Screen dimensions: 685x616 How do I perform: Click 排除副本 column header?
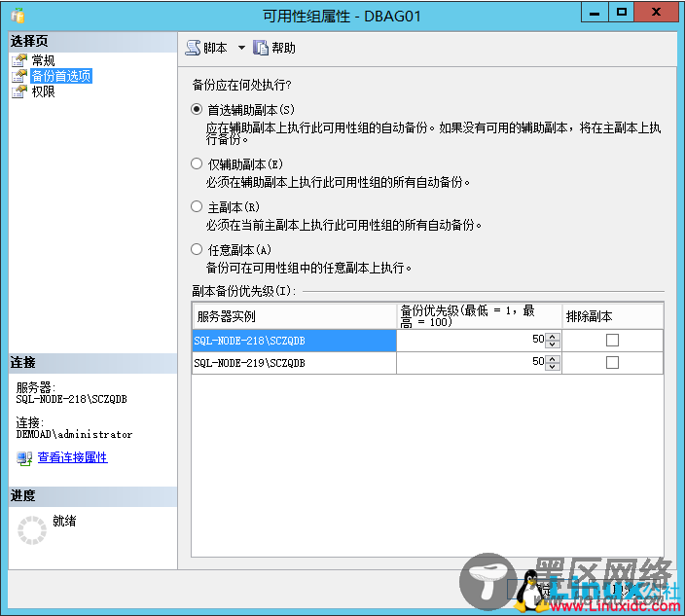click(x=612, y=316)
